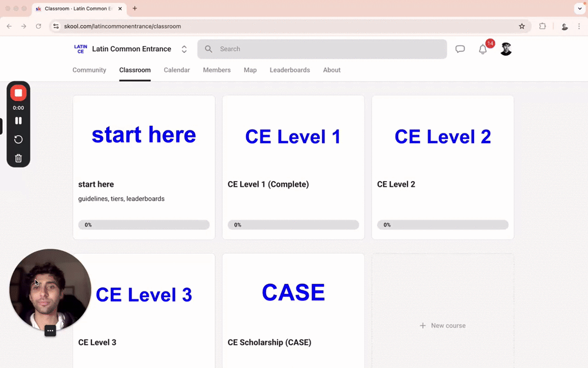This screenshot has width=588, height=368.
Task: Stop the screen recording with red button
Action: pyautogui.click(x=18, y=93)
